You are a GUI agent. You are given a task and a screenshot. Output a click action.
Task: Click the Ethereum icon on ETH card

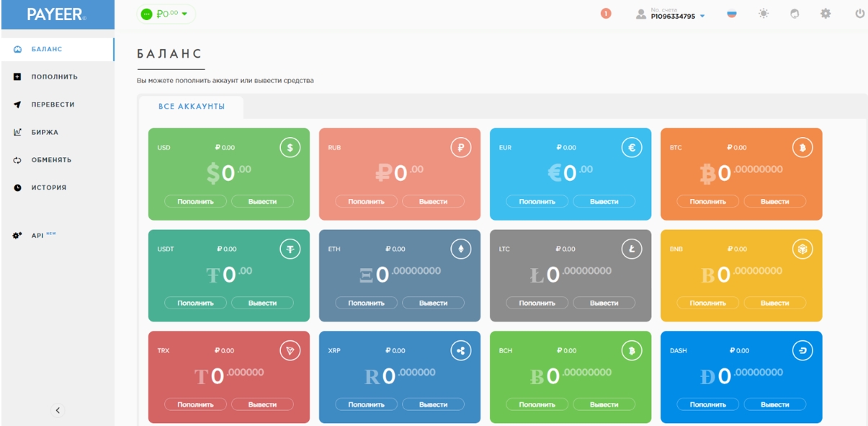point(460,249)
